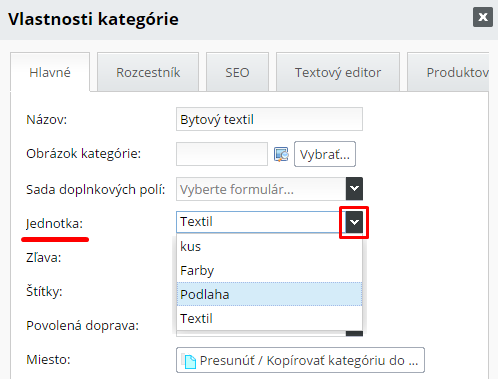Click the Povolená doprava label
Screen dimensions: 498x379
(82, 326)
